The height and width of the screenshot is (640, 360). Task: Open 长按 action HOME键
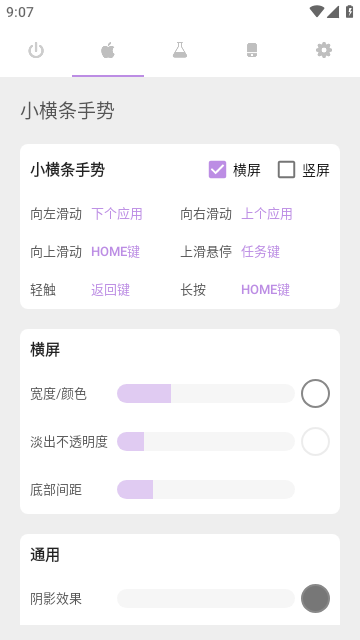[266, 290]
